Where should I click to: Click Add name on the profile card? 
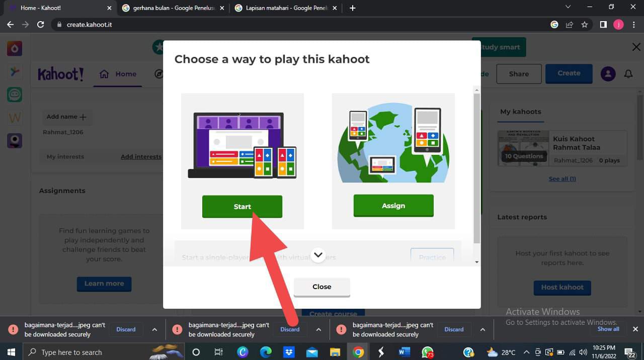pyautogui.click(x=67, y=117)
